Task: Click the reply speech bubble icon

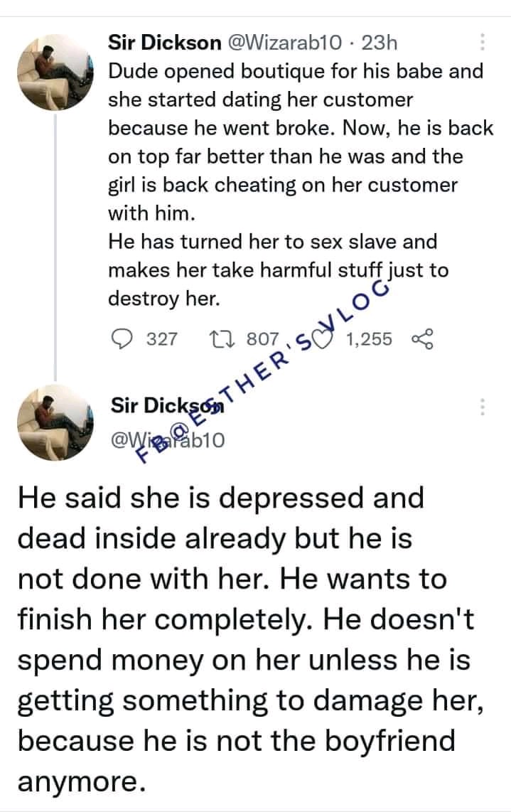Action: pyautogui.click(x=122, y=339)
